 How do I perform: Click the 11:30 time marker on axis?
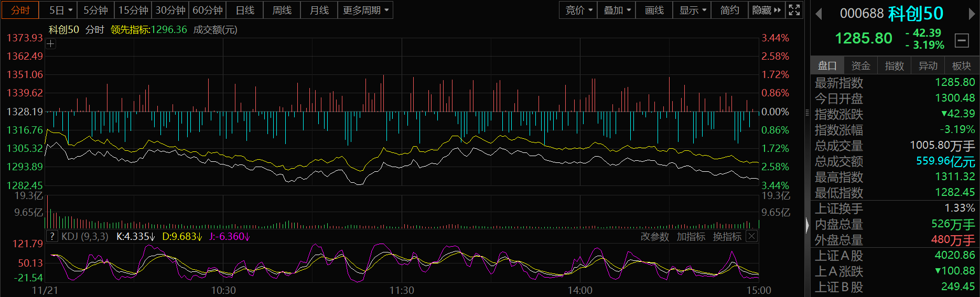(402, 290)
